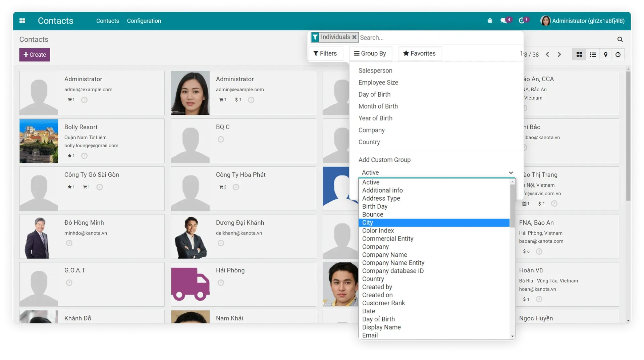
Task: Click dollar icon on FNA, Bảo An card
Action: pyautogui.click(x=524, y=251)
